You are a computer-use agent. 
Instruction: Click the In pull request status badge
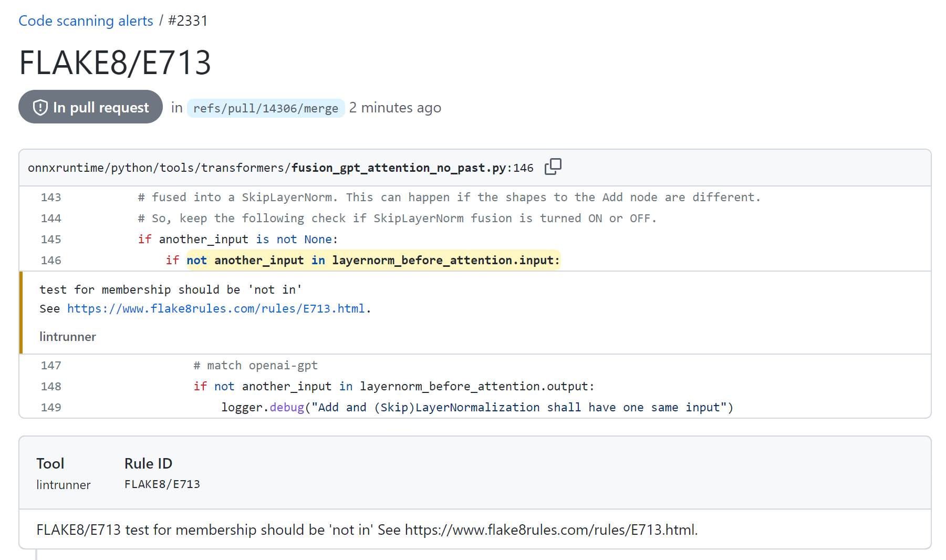(90, 107)
